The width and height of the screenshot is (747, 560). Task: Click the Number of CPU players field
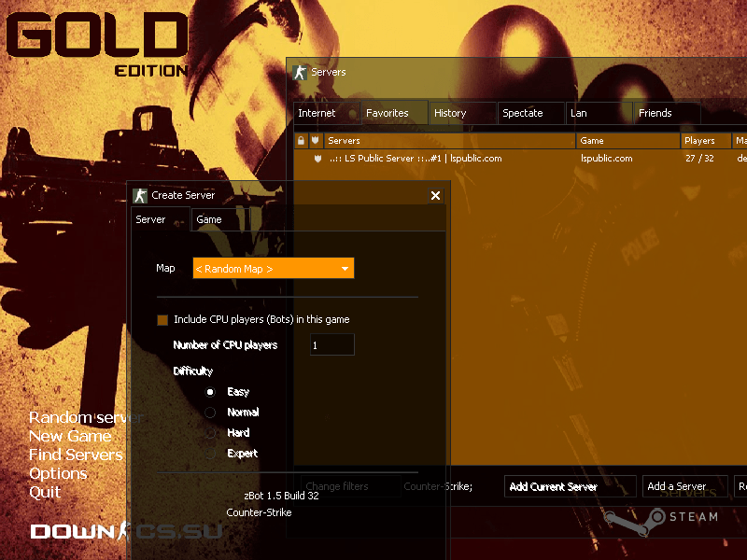click(332, 344)
